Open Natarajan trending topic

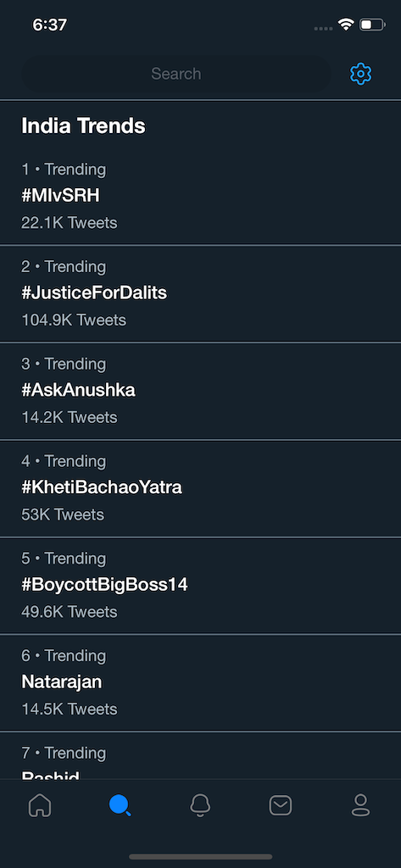[200, 683]
